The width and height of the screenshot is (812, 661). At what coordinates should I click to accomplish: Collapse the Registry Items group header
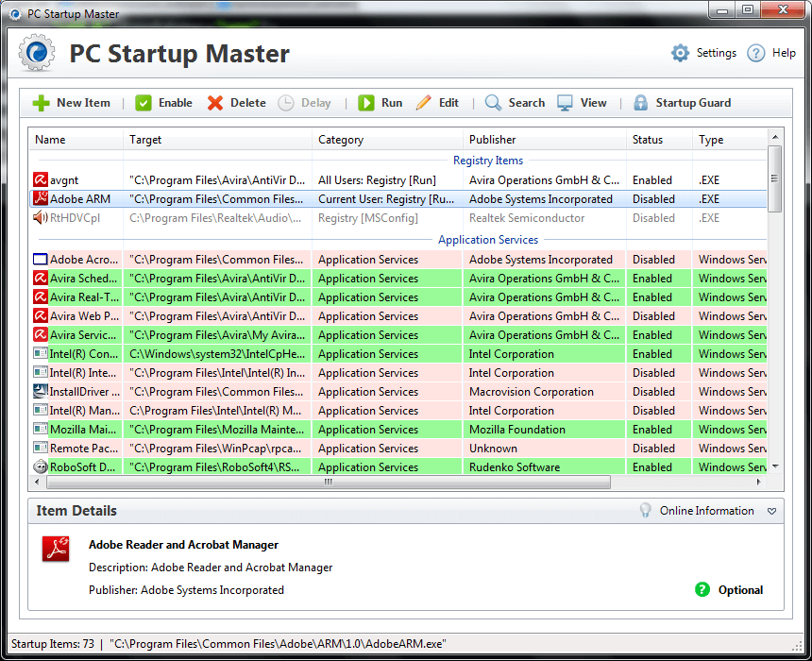[x=487, y=161]
